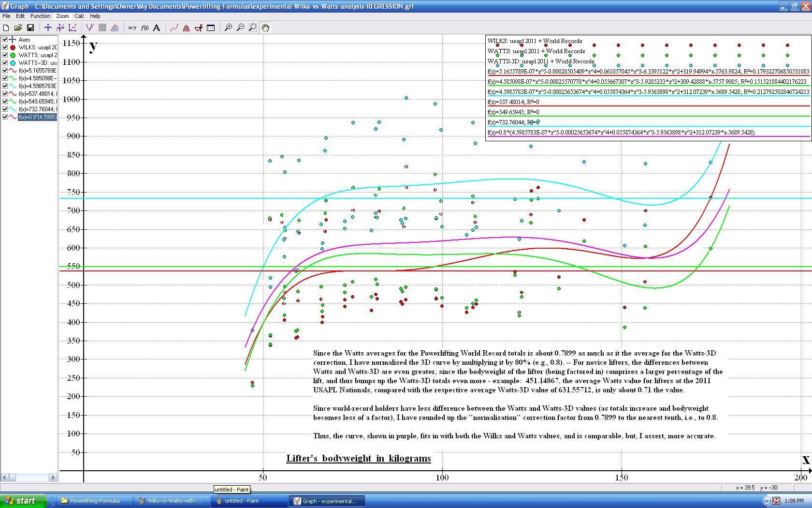Click the red-blue crossed axes toolbar icon
This screenshot has height=508, width=812.
pyautogui.click(x=60, y=28)
